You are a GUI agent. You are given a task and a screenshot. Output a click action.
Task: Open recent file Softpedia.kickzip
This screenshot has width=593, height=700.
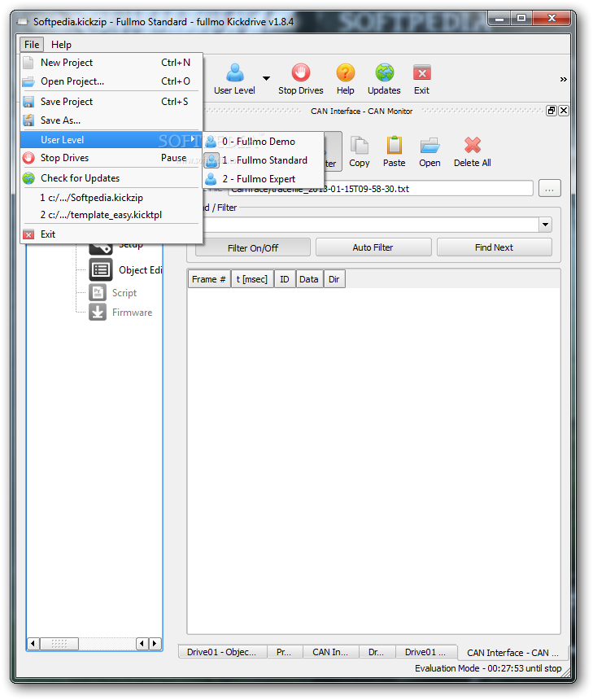pos(111,198)
